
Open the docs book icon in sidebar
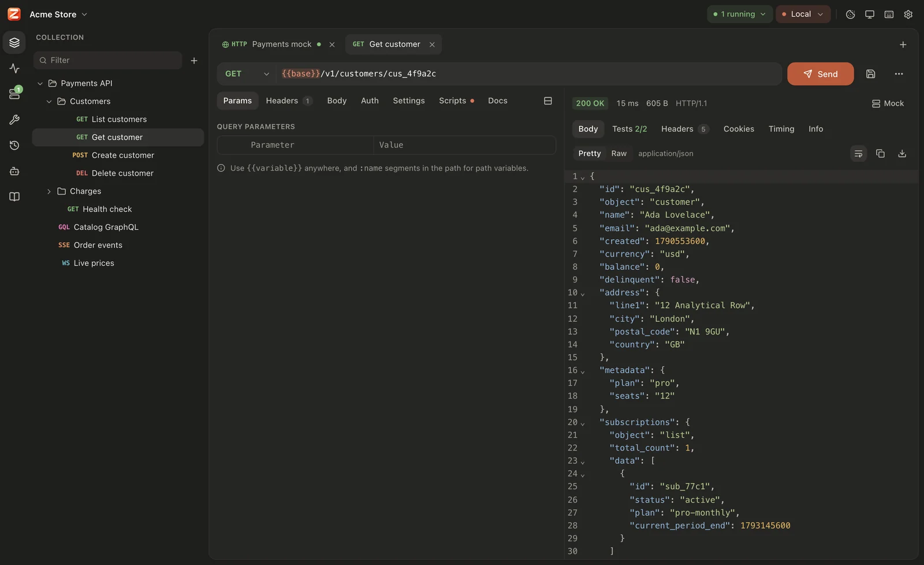(14, 196)
